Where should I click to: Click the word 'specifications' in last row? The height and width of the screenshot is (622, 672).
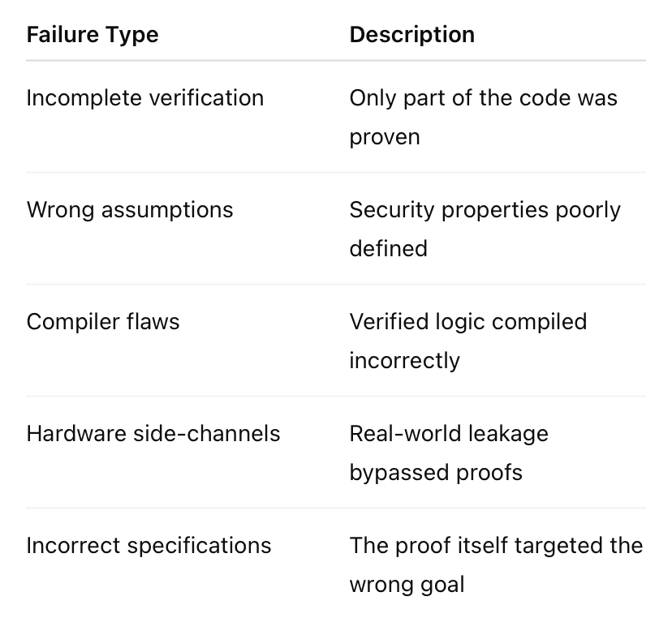pyautogui.click(x=200, y=547)
